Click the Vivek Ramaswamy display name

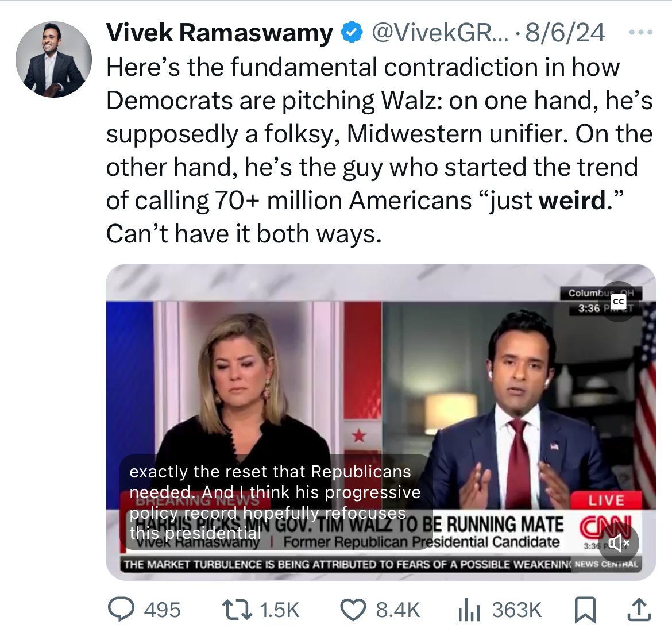point(219,33)
